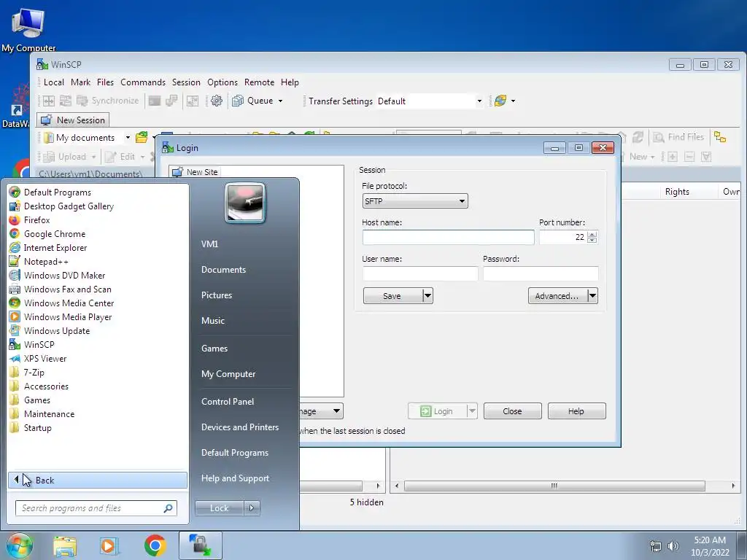Click the WinSCP Preferences gear icon
This screenshot has height=560, width=747.
click(x=216, y=101)
